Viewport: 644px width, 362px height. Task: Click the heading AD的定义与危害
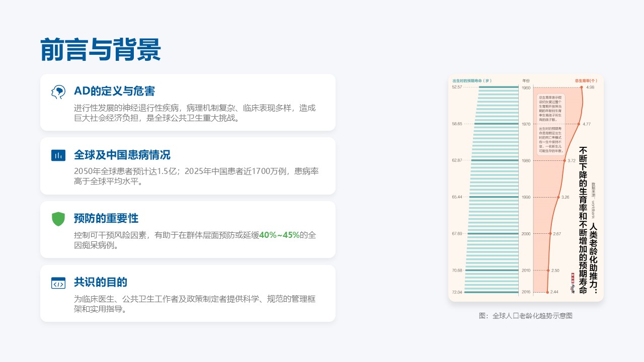(114, 91)
